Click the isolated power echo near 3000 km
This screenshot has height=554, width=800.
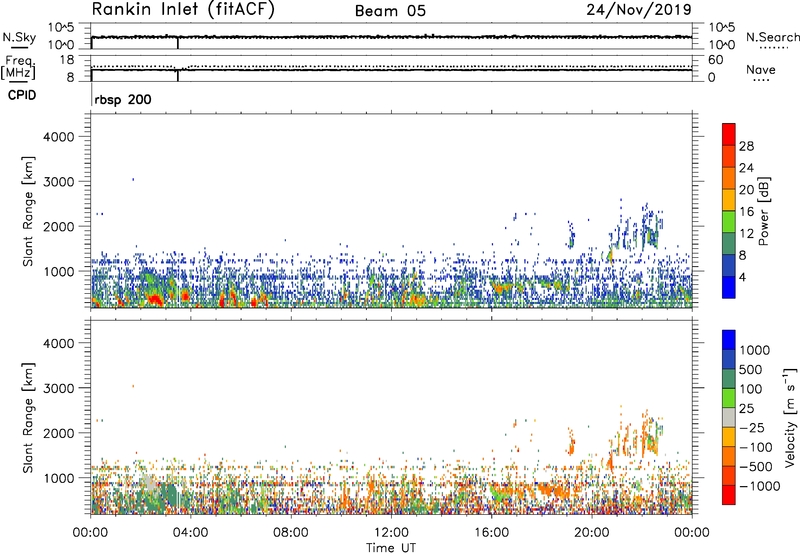(x=133, y=179)
